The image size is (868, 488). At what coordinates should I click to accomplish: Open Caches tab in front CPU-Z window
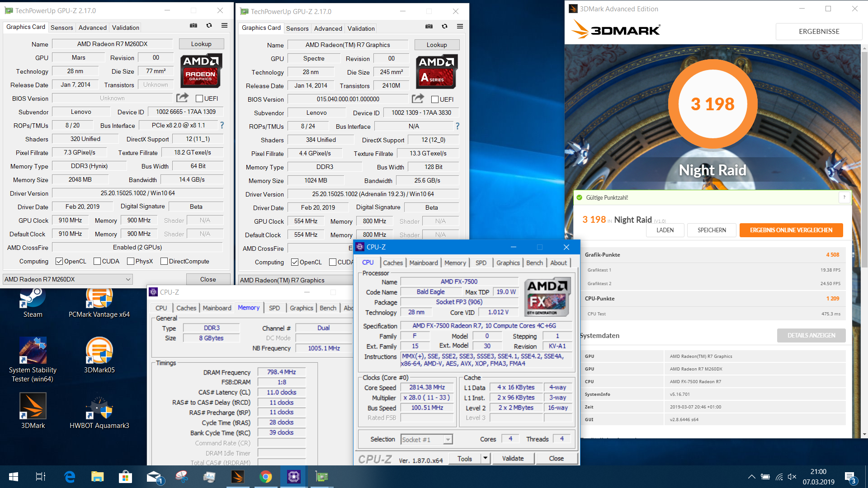point(392,263)
